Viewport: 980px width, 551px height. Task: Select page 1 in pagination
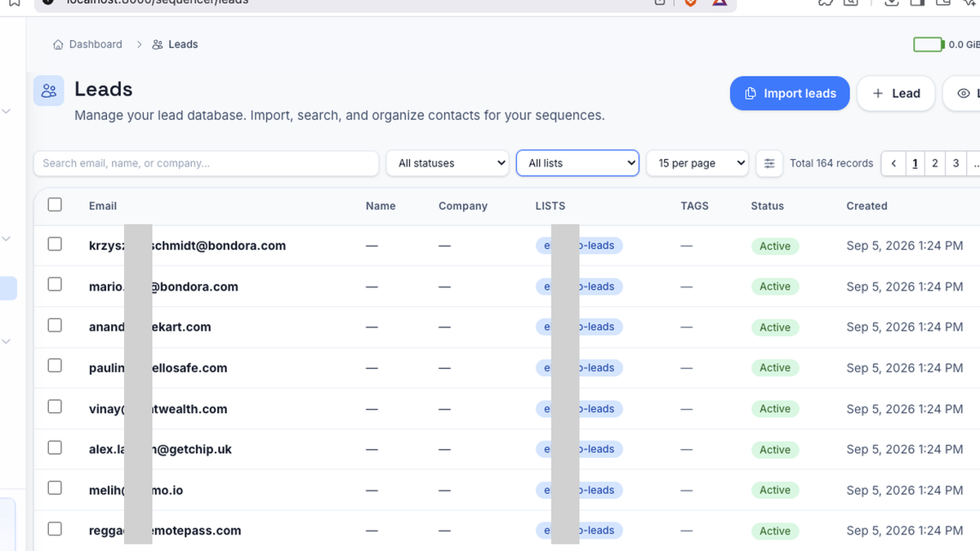click(x=915, y=163)
